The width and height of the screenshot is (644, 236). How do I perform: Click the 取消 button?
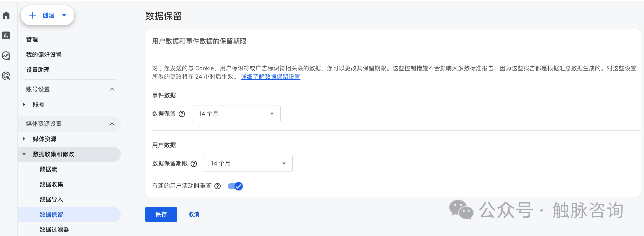coord(194,214)
